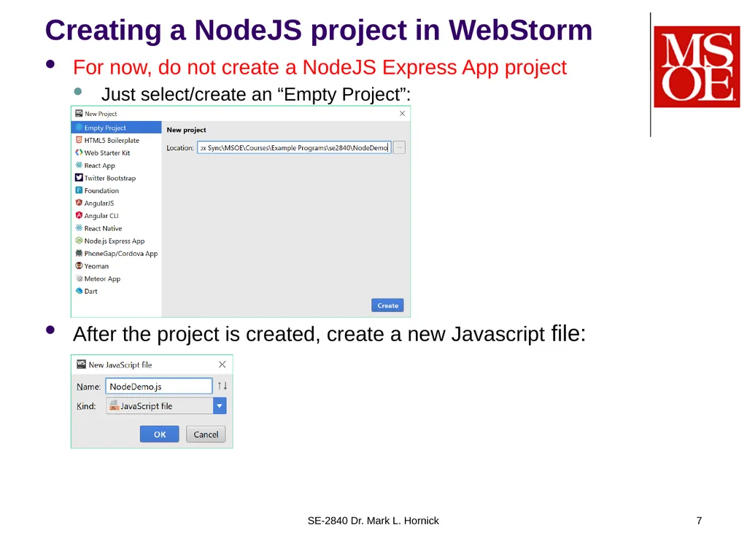The width and height of the screenshot is (747, 560).
Task: Confirm with the OK button
Action: [x=160, y=435]
